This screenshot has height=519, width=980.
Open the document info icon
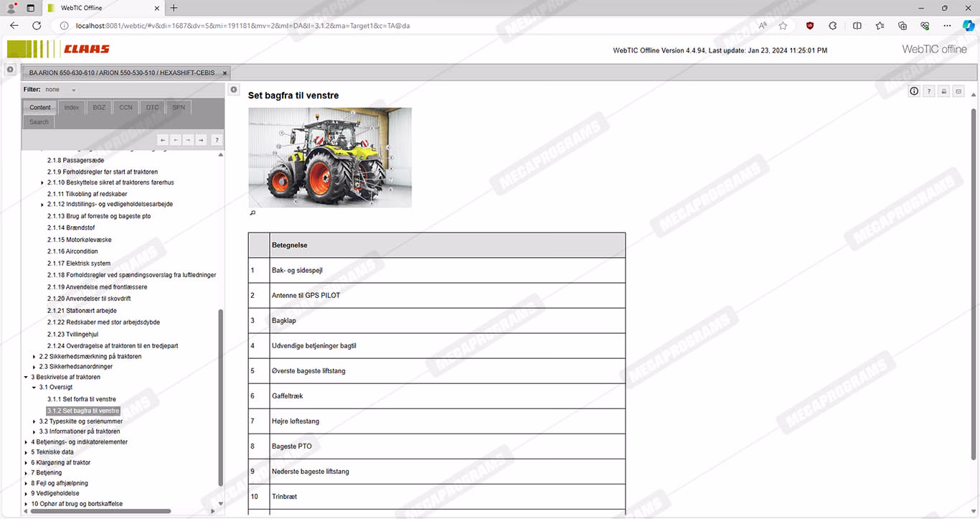(x=914, y=91)
